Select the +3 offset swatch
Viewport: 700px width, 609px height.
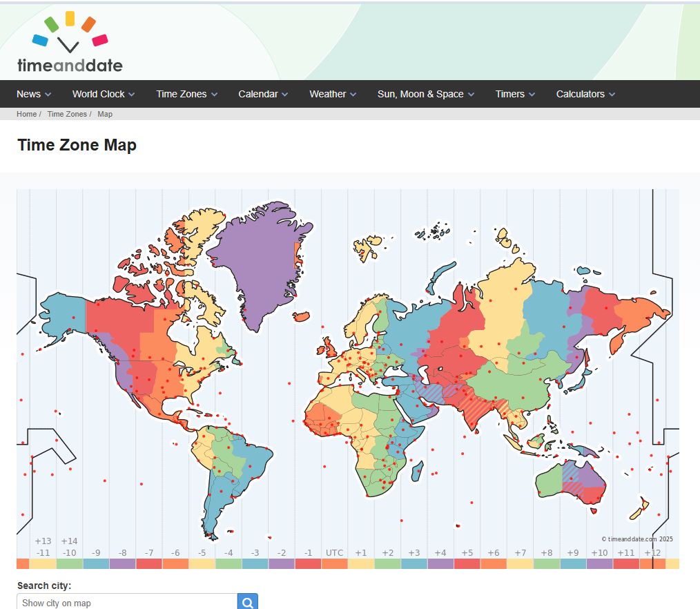(x=414, y=563)
